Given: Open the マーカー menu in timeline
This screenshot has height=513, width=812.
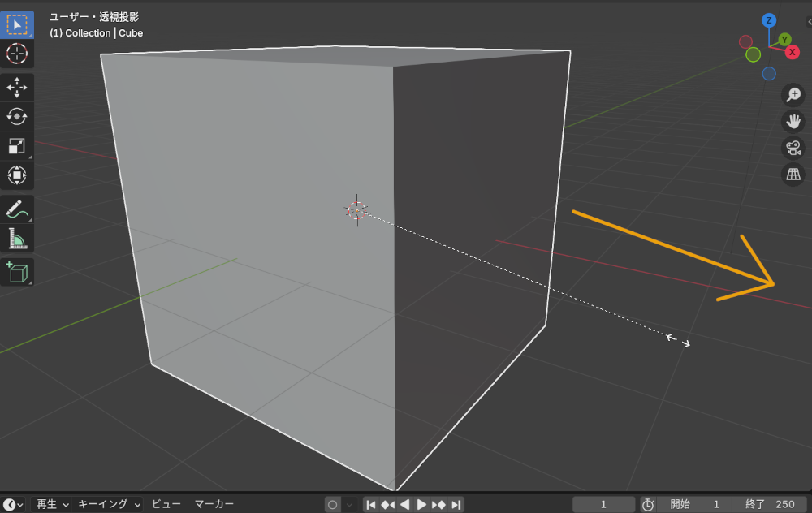Looking at the screenshot, I should 214,504.
